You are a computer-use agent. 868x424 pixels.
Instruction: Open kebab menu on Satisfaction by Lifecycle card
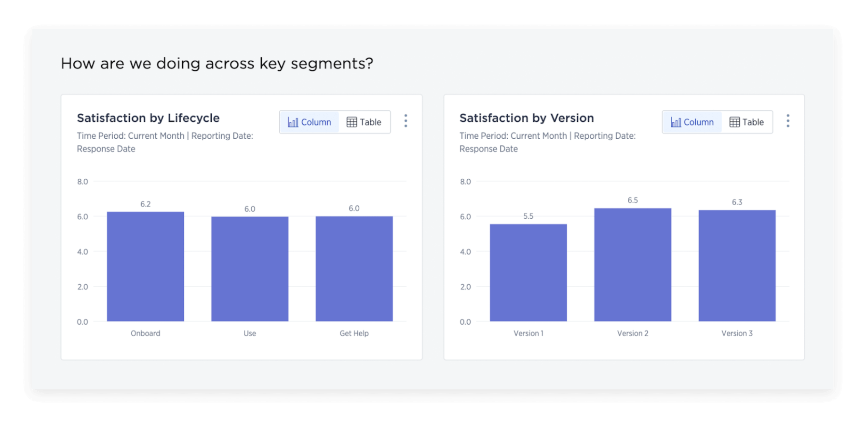point(406,121)
